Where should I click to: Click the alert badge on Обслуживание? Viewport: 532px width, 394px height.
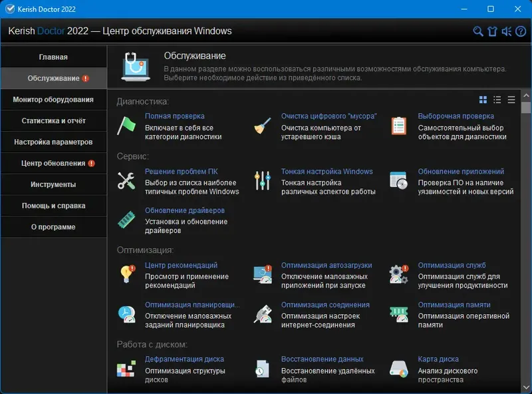86,79
